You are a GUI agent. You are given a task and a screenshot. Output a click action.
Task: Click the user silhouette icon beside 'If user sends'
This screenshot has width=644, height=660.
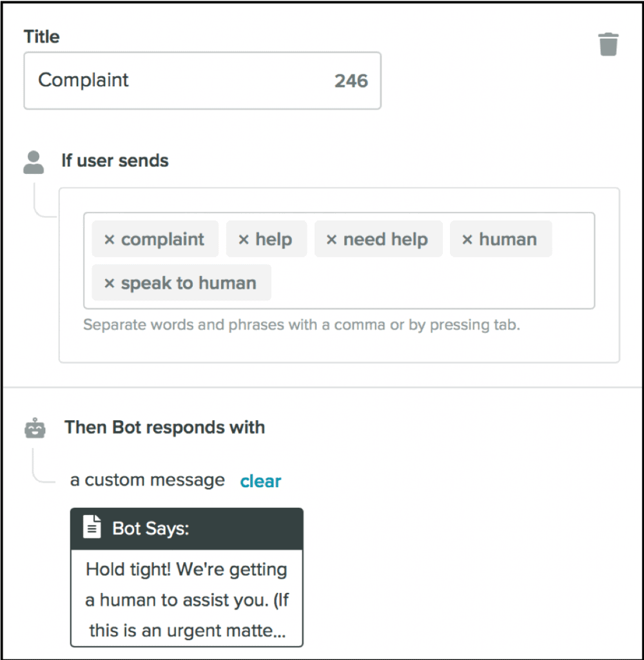click(33, 161)
